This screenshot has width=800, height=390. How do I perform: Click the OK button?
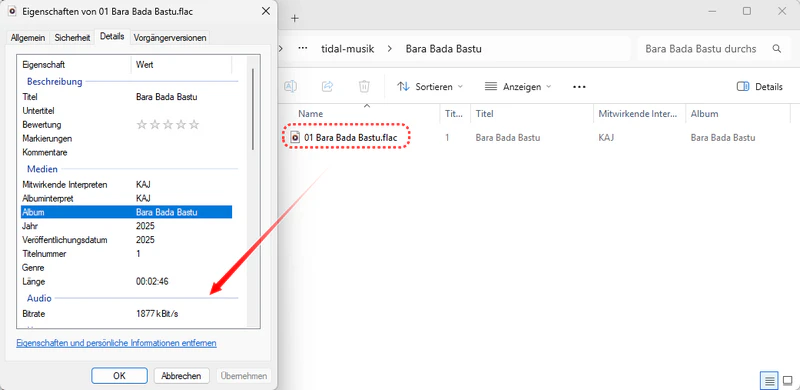119,376
